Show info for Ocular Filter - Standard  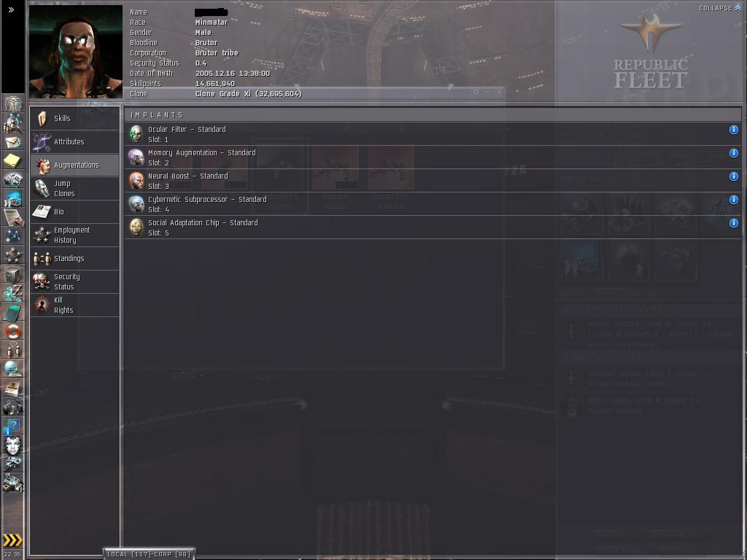pos(734,130)
